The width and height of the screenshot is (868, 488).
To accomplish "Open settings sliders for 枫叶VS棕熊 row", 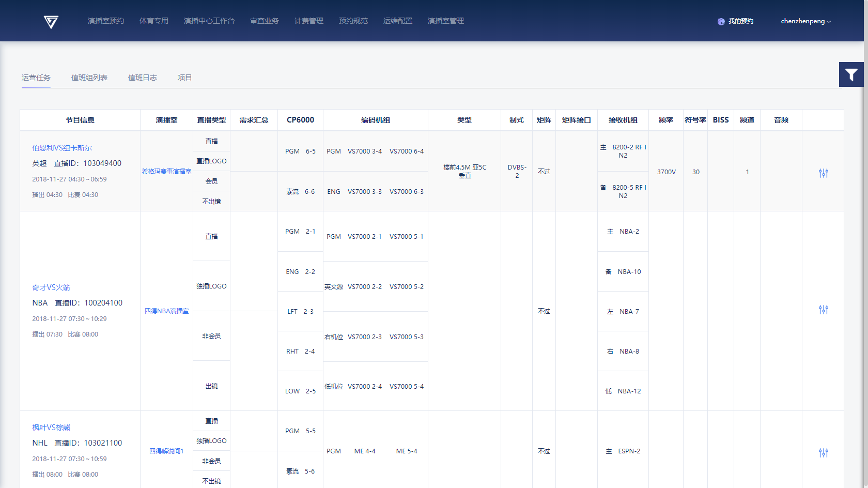I will click(823, 453).
